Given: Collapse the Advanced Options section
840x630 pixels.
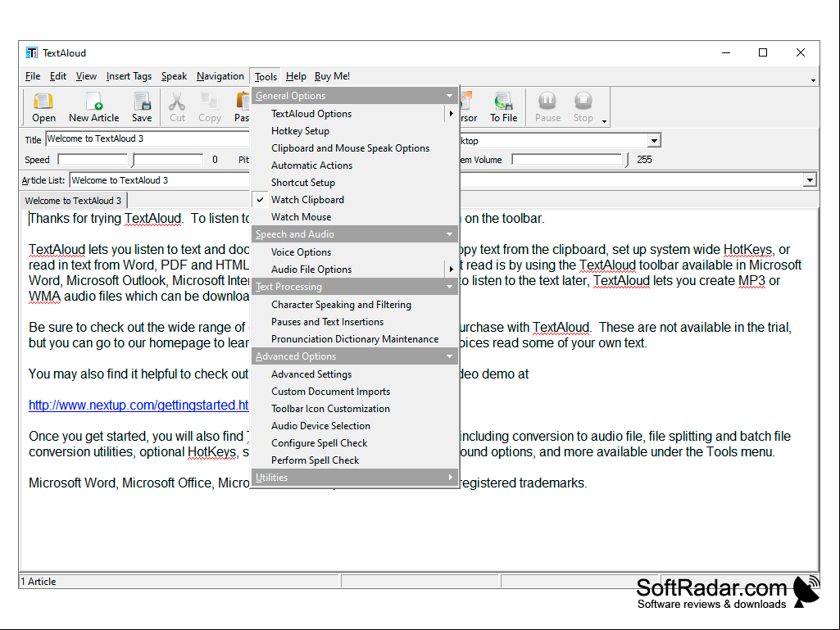Looking at the screenshot, I should 449,356.
